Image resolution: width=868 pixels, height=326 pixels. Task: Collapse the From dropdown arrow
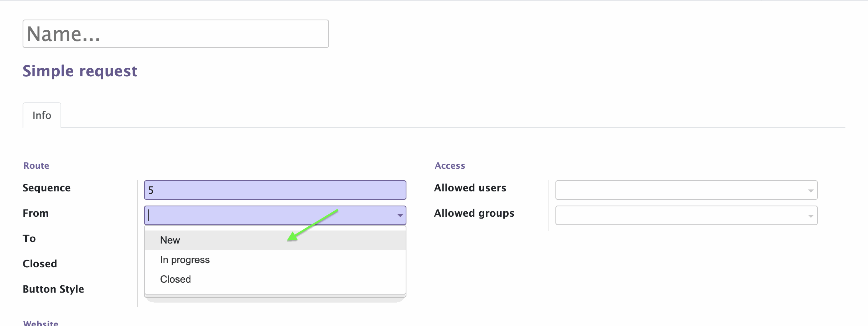400,216
